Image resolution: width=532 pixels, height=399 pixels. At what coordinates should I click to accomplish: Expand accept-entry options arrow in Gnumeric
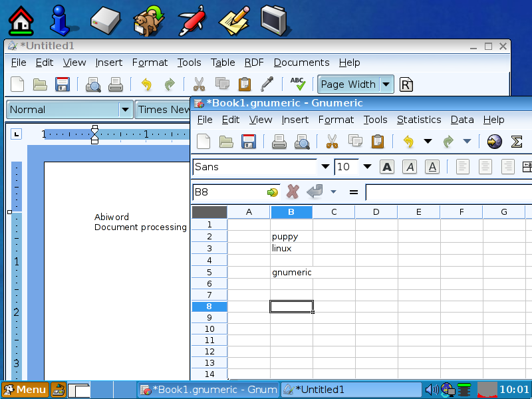334,192
